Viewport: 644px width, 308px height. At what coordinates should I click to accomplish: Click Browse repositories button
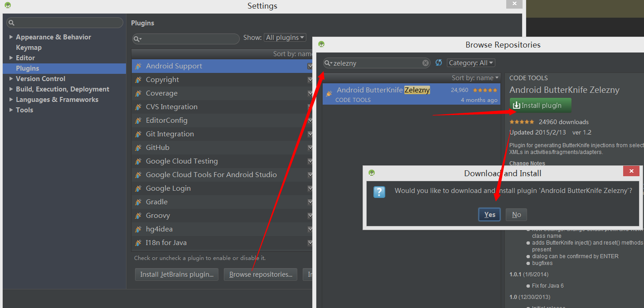(261, 274)
